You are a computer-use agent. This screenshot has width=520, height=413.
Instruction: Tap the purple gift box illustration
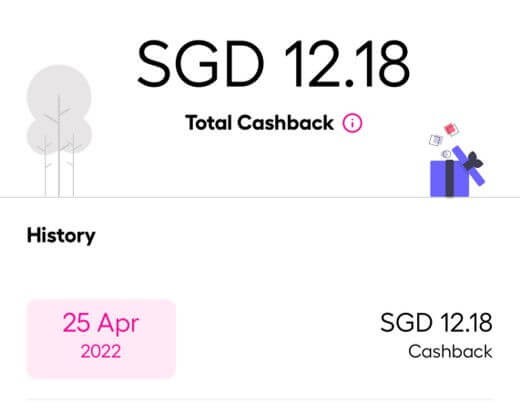[x=457, y=171]
